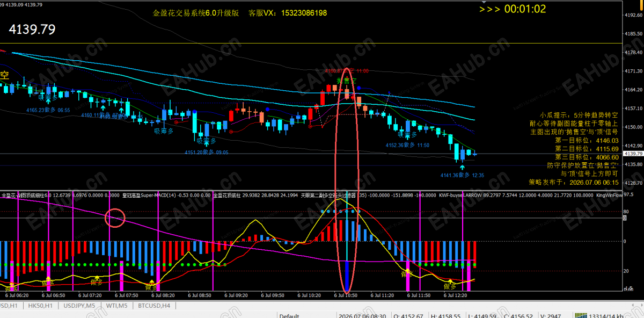This screenshot has height=318, width=644.
Task: Click the small red circle annotation in indicator window
Action: coord(115,218)
